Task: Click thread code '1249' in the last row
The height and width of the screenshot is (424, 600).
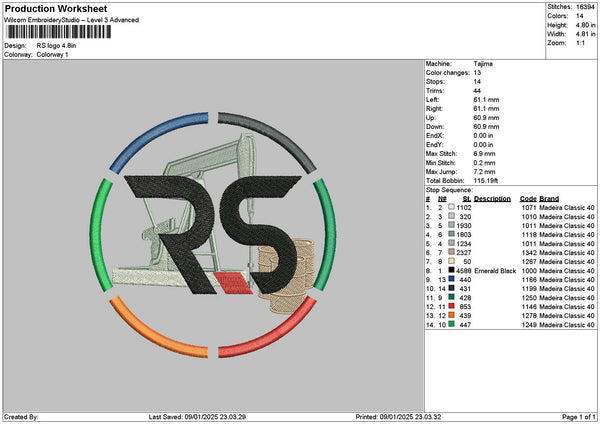Action: click(529, 325)
